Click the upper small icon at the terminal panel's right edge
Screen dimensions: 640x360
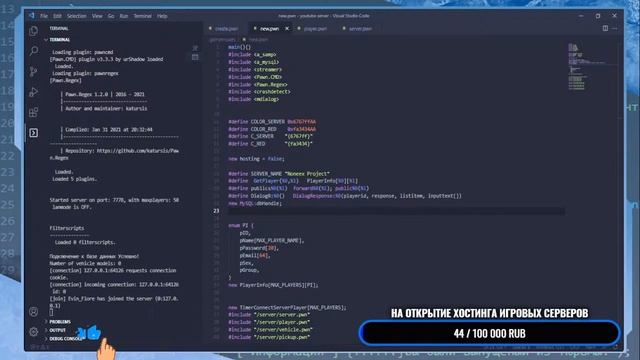coord(195,48)
